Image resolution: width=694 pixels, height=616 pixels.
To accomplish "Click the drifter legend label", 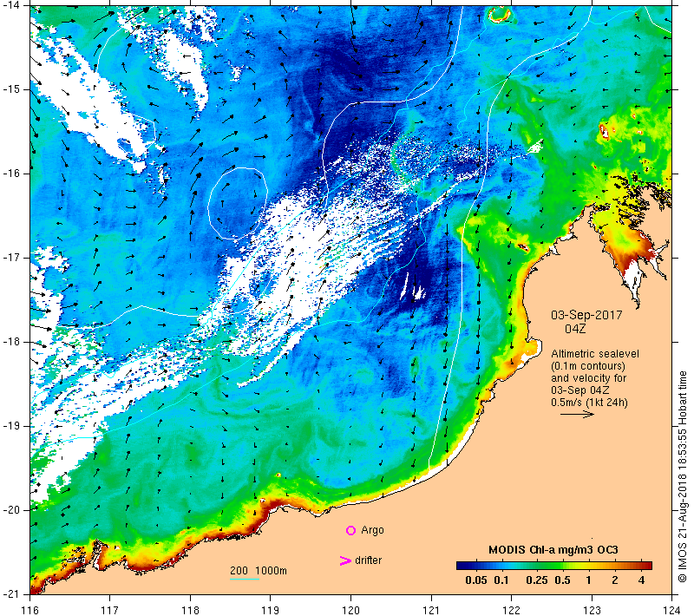I will pos(368,560).
